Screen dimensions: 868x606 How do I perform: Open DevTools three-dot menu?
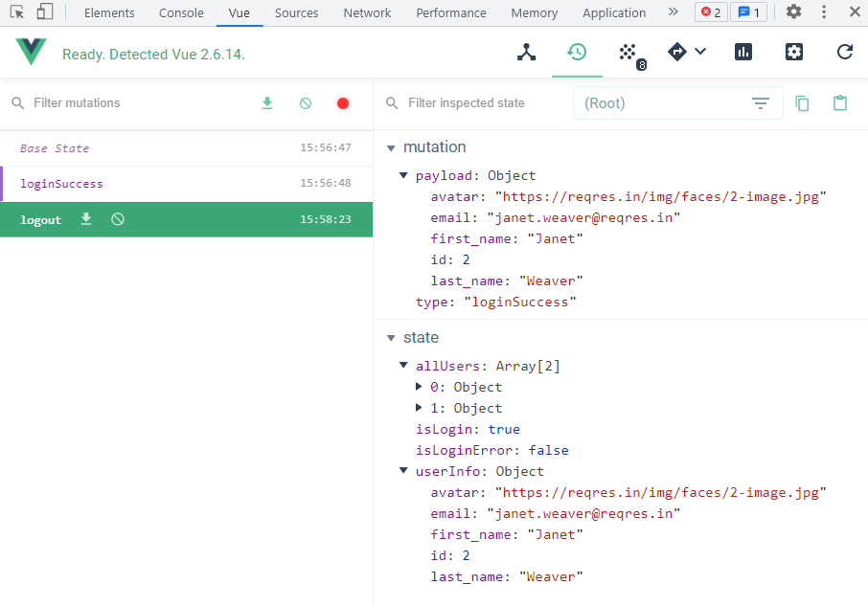[x=824, y=11]
